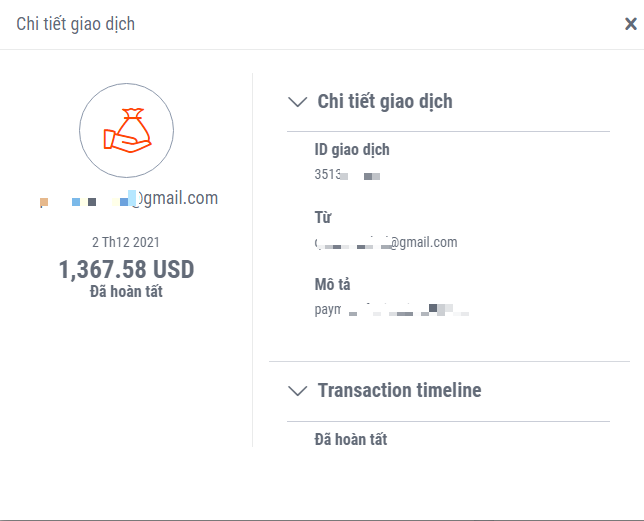
Task: Collapse the Chi tiết giao dịch section chevron
Action: pyautogui.click(x=297, y=101)
